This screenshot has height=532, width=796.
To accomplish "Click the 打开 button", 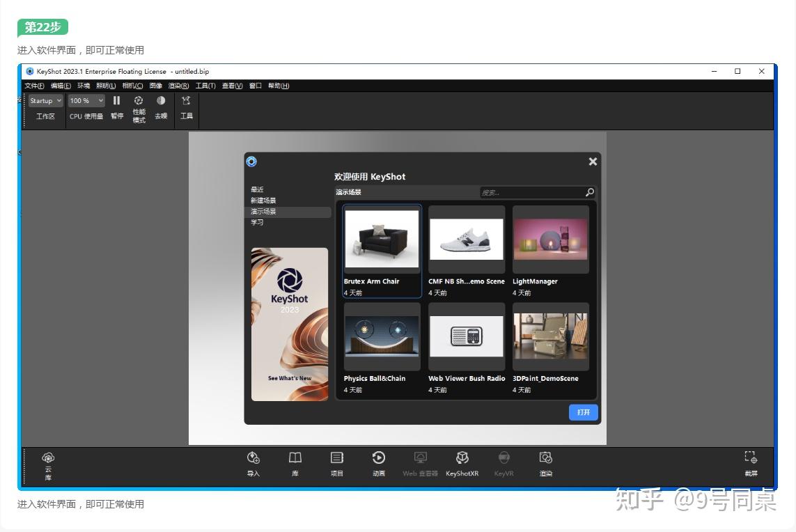I will click(x=583, y=412).
